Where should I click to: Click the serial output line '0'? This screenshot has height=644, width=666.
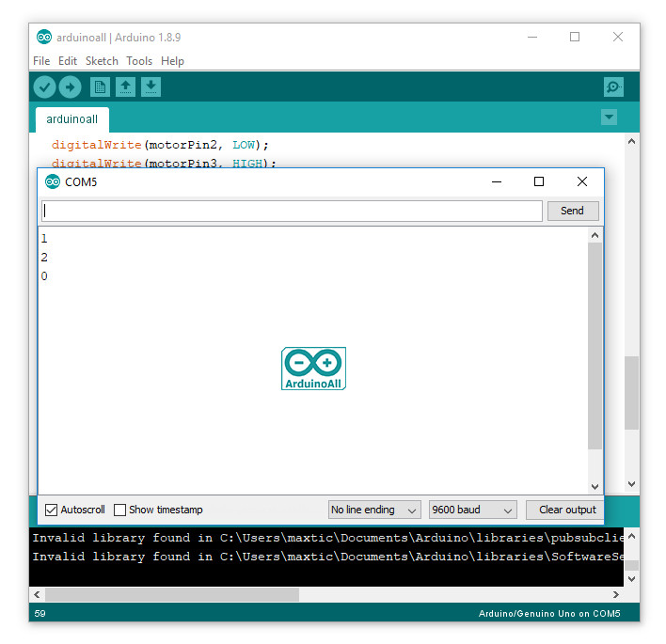coord(44,276)
